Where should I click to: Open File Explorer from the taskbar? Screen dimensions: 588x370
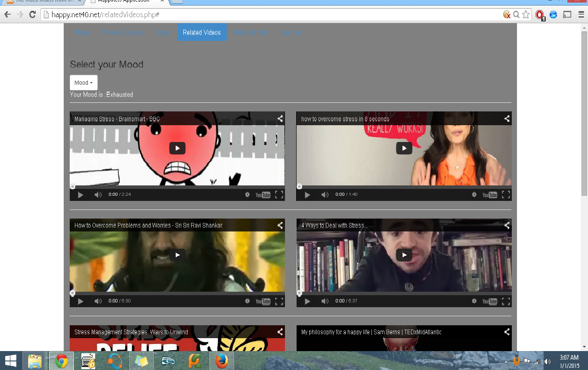[x=35, y=361]
